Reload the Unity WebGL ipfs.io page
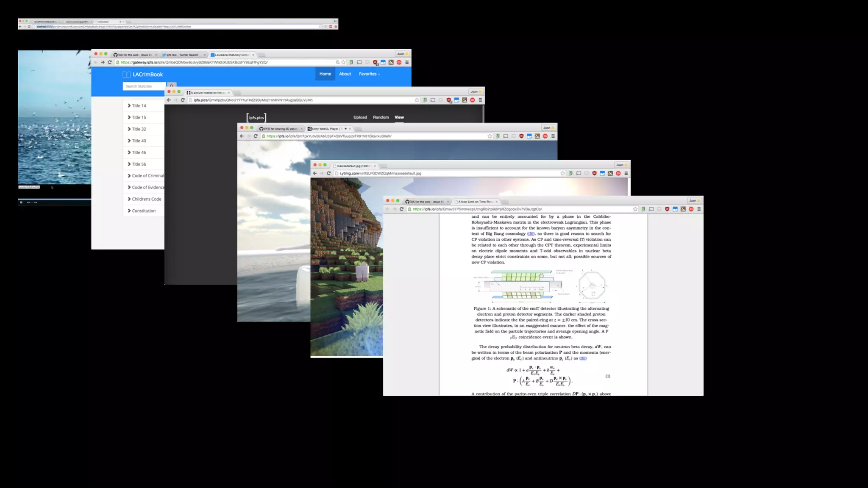The height and width of the screenshot is (488, 868). pyautogui.click(x=256, y=136)
